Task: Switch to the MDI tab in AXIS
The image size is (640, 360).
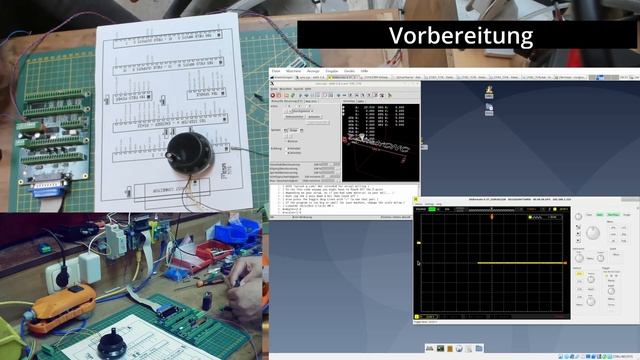Action: tap(311, 101)
